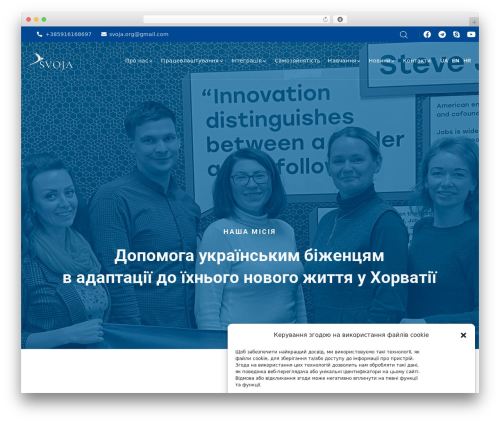Click the green maximize window dot
The image size is (500, 423).
click(x=44, y=19)
